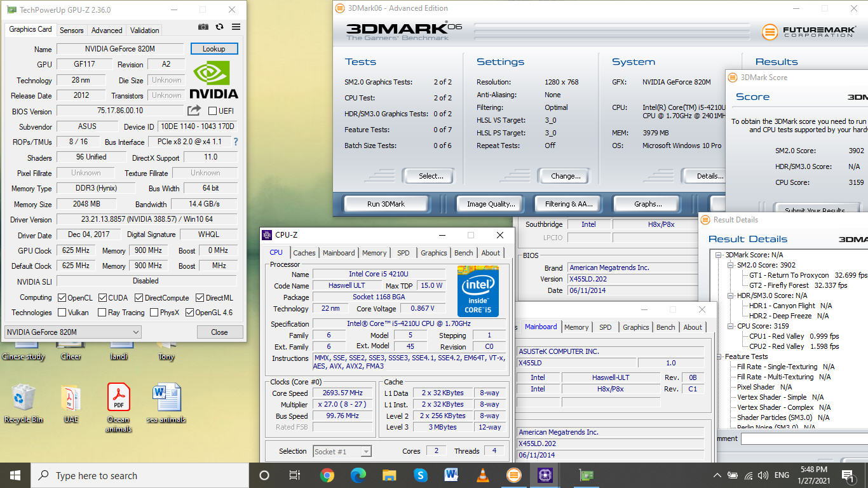Click Lookup button in GPU-Z
This screenshot has height=488, width=868.
pyautogui.click(x=214, y=49)
